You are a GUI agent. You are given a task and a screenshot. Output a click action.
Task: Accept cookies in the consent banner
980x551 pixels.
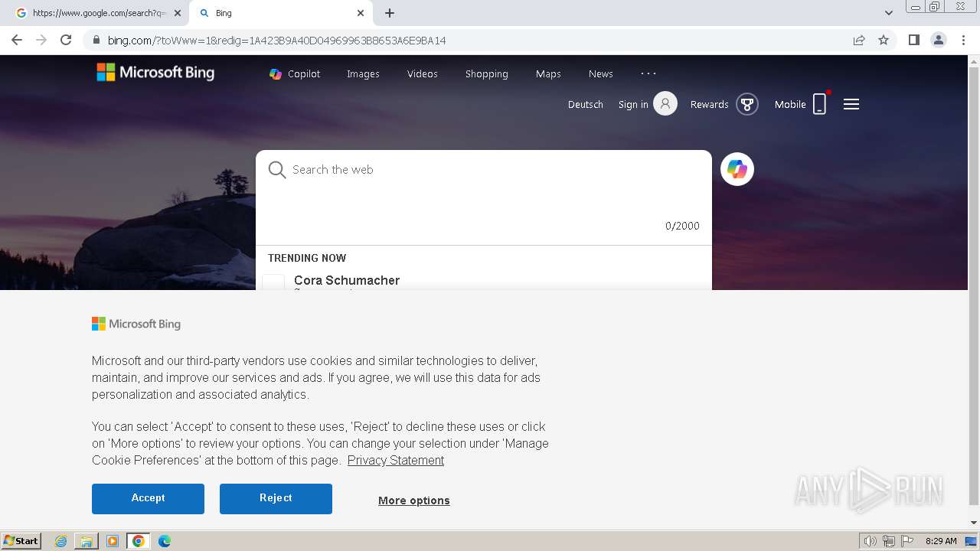click(148, 498)
